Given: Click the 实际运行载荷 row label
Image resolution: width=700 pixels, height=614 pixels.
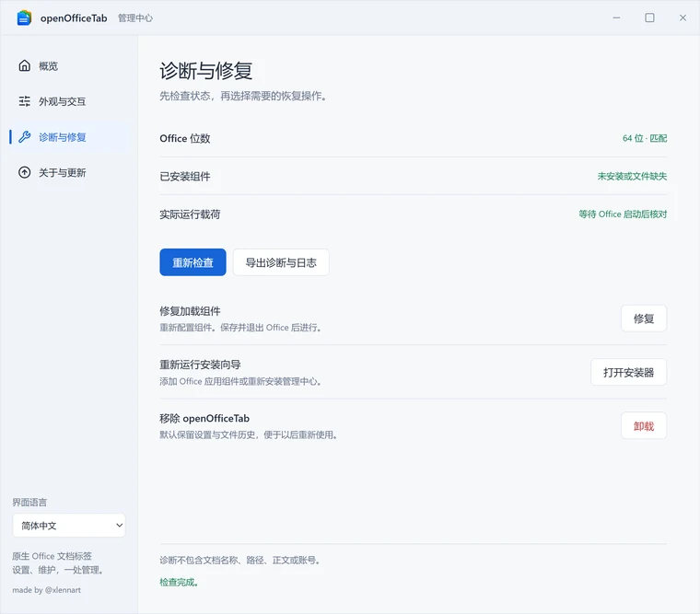Looking at the screenshot, I should (190, 214).
